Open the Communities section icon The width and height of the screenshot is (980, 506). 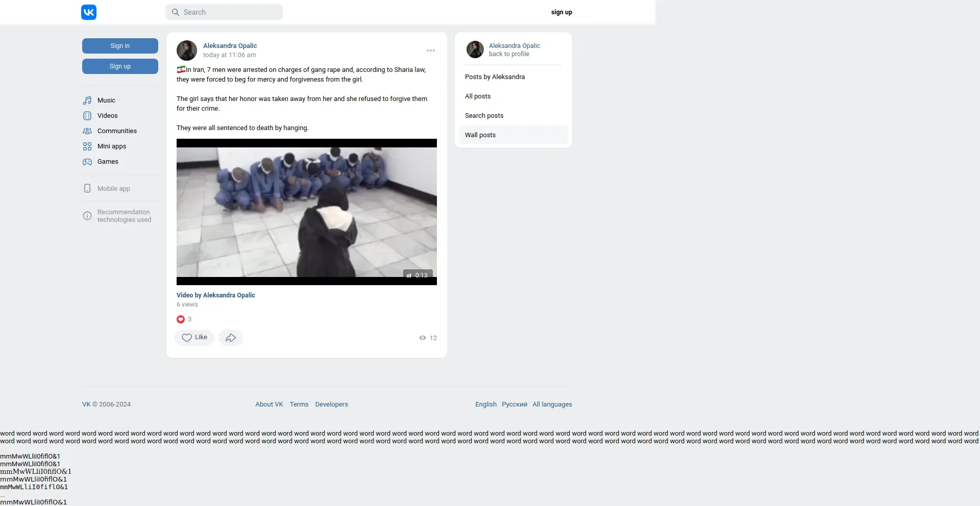[87, 131]
